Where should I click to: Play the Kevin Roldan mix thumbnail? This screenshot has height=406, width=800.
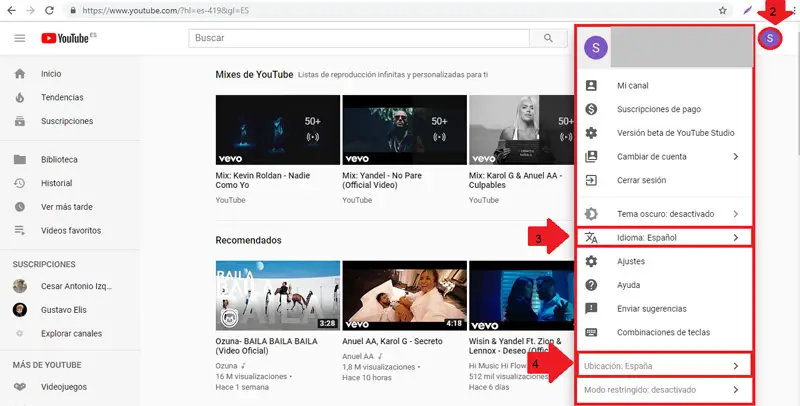tap(278, 130)
